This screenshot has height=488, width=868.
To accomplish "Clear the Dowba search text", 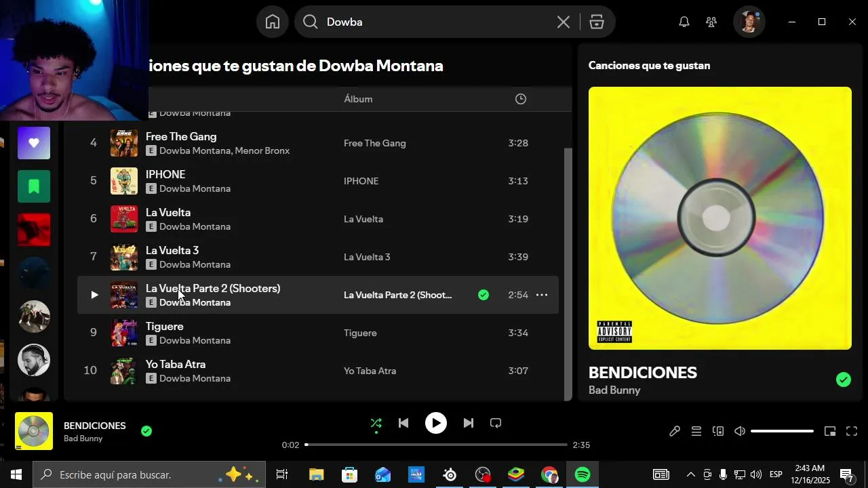I will coord(564,22).
